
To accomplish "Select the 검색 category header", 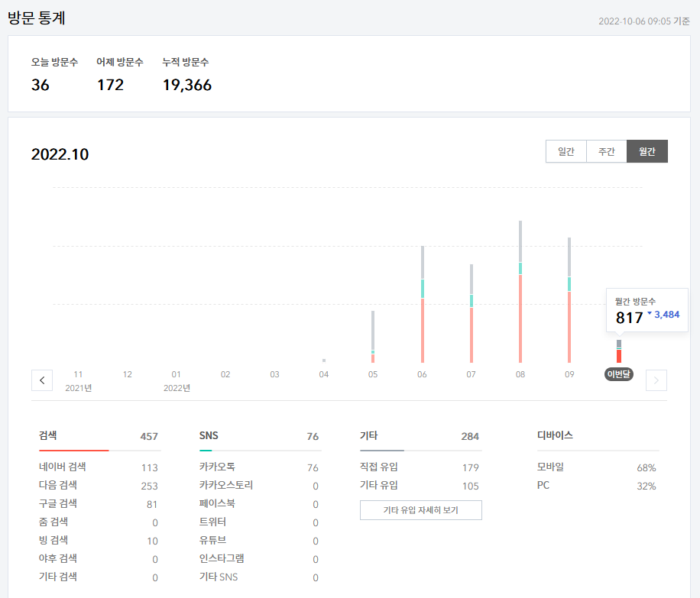I will (x=48, y=435).
